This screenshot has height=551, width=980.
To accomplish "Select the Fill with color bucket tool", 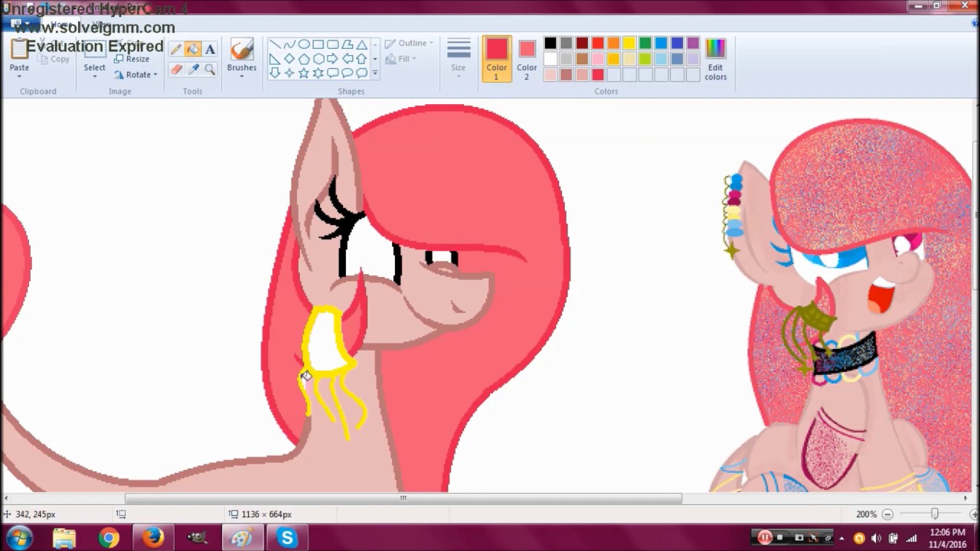I will coord(193,50).
